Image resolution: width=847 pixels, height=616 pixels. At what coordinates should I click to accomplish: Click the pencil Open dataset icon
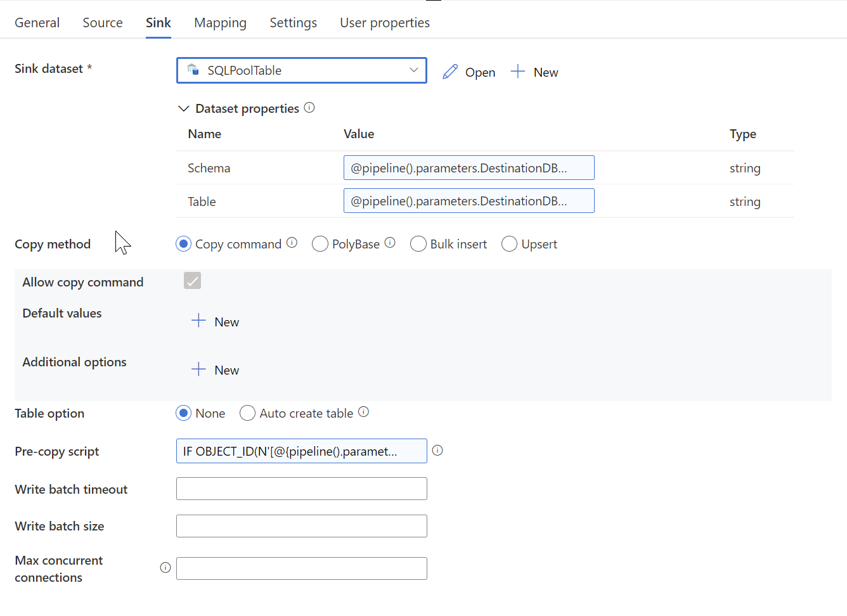450,72
